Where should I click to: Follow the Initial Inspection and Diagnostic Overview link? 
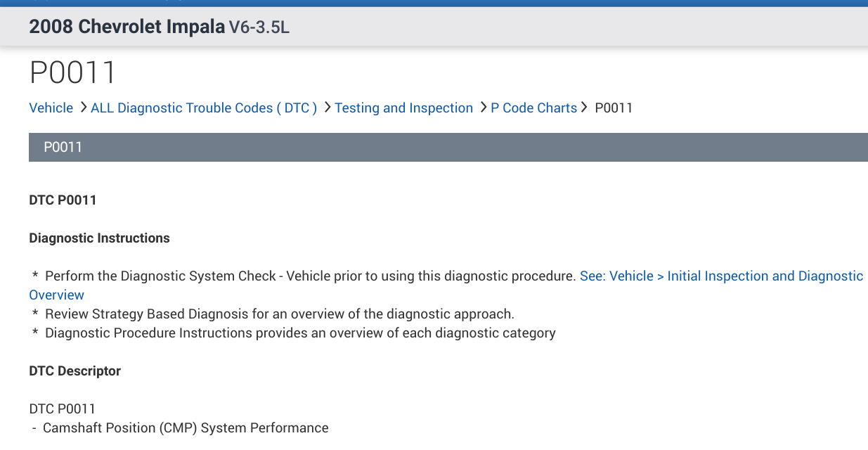pos(721,276)
